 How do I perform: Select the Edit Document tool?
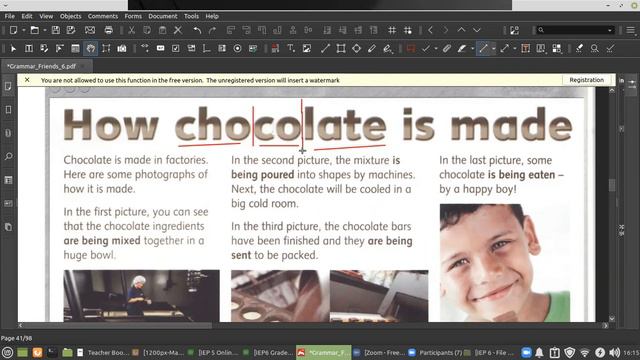(44, 49)
